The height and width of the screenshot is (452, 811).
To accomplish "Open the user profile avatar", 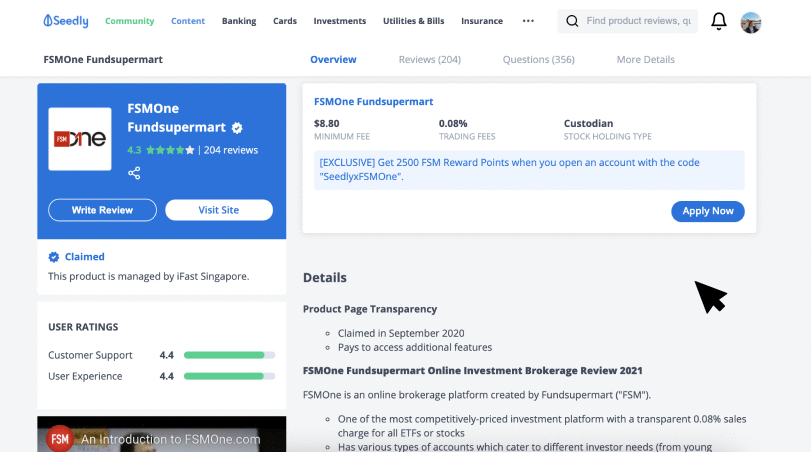I will (x=750, y=22).
